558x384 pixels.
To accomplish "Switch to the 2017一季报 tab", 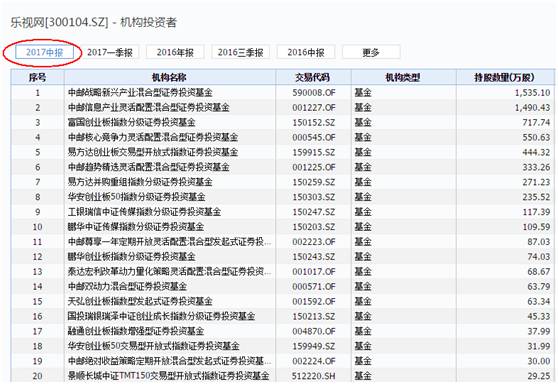I will (110, 52).
